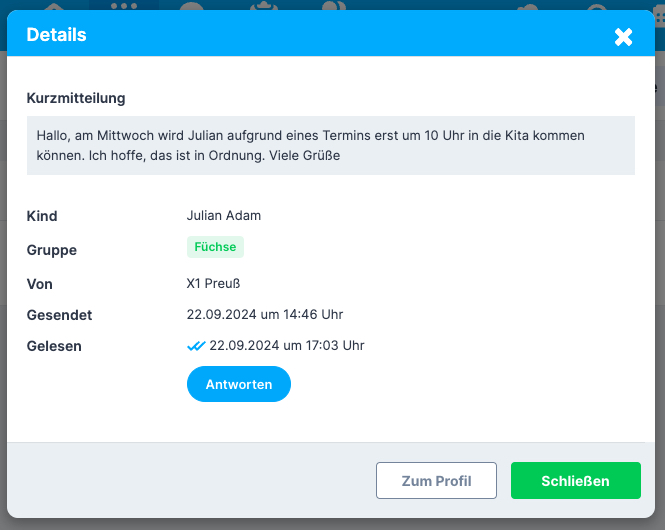Viewport: 665px width, 530px height.
Task: Click the dimmed three-dots icon in top bar
Action: pyautogui.click(x=124, y=6)
